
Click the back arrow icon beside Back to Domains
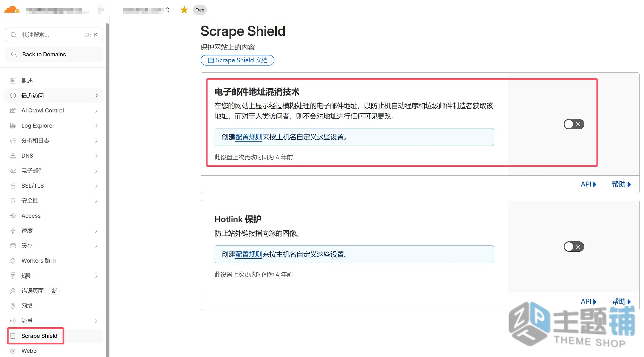tap(14, 54)
